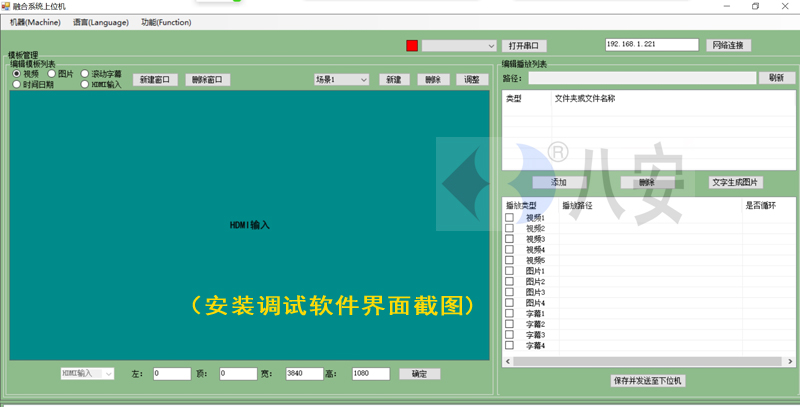The width and height of the screenshot is (800, 407).
Task: Click the 删除窗口 button
Action: point(207,80)
